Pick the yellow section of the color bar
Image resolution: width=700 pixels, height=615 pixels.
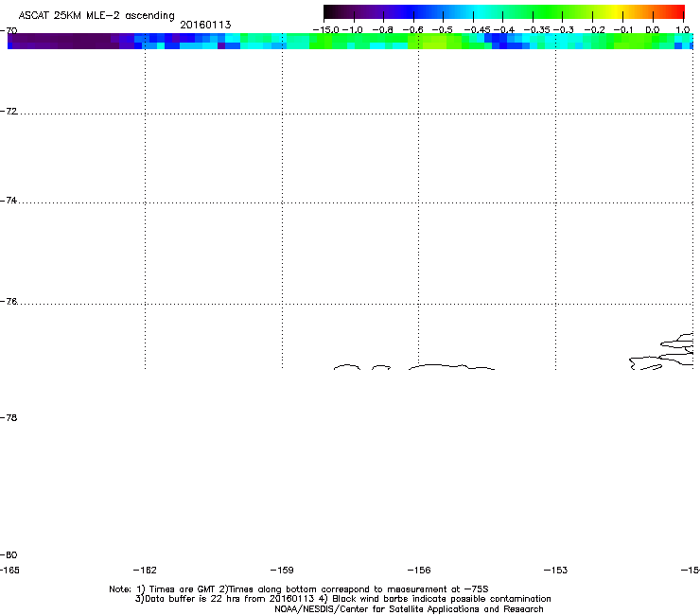coord(617,11)
